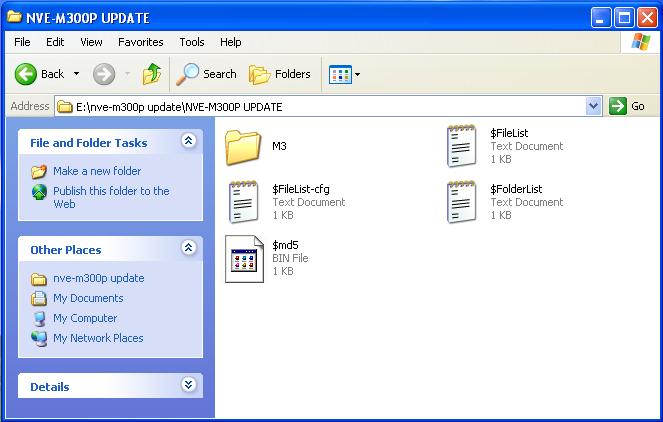Click the My Network Places link
The image size is (663, 422).
point(98,338)
